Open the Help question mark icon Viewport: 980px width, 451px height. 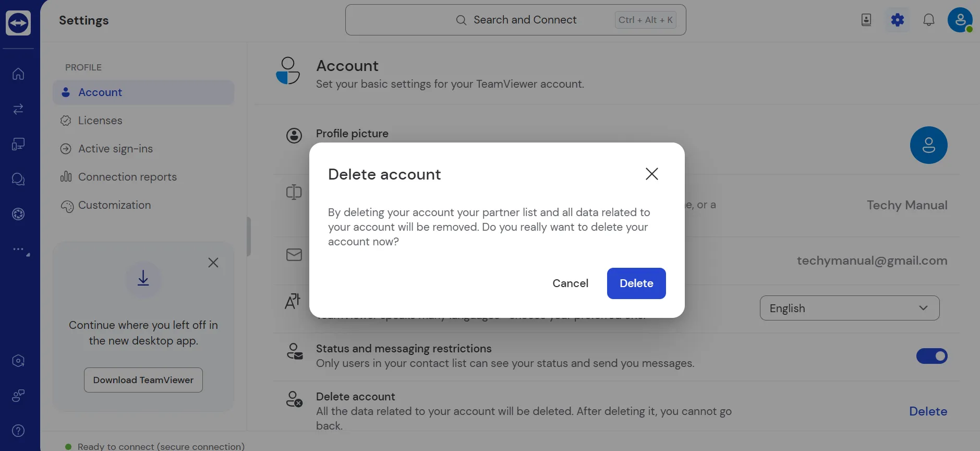pos(18,431)
